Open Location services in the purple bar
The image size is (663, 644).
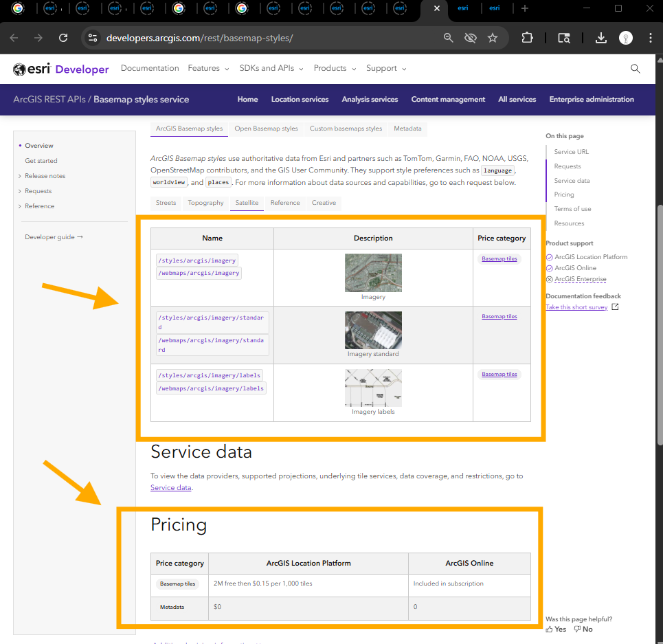pyautogui.click(x=300, y=100)
